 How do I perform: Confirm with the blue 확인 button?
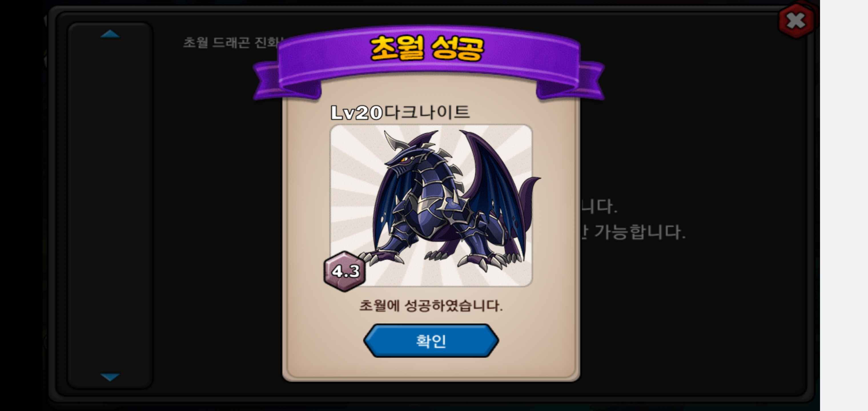pyautogui.click(x=431, y=341)
